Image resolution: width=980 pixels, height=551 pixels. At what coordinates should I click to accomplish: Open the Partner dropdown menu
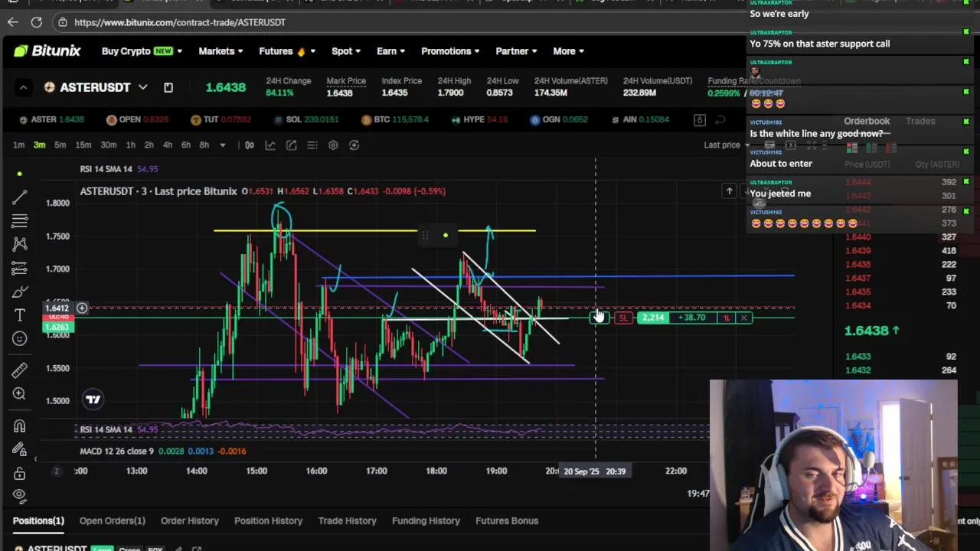click(517, 51)
